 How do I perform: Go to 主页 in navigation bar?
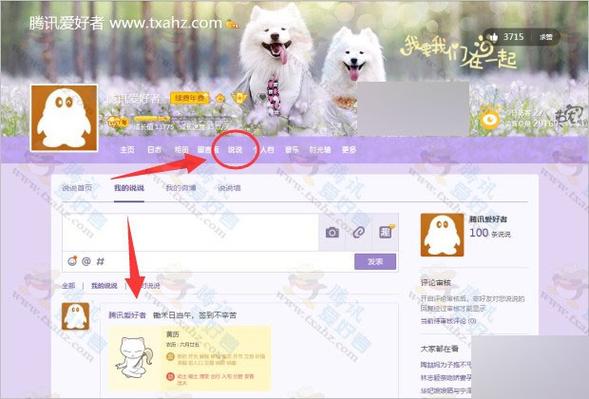coord(127,150)
